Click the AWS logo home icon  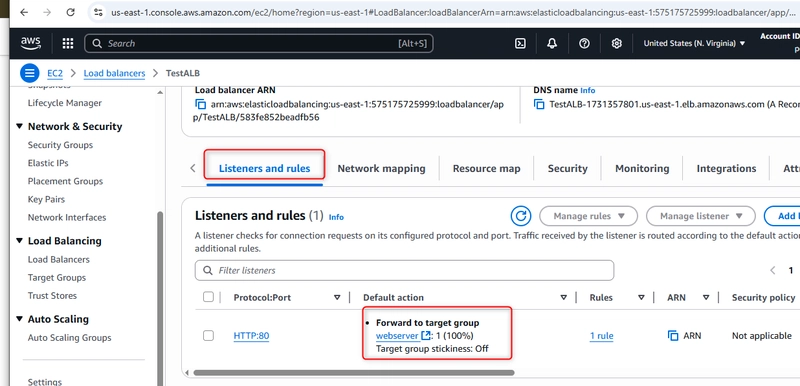point(31,43)
